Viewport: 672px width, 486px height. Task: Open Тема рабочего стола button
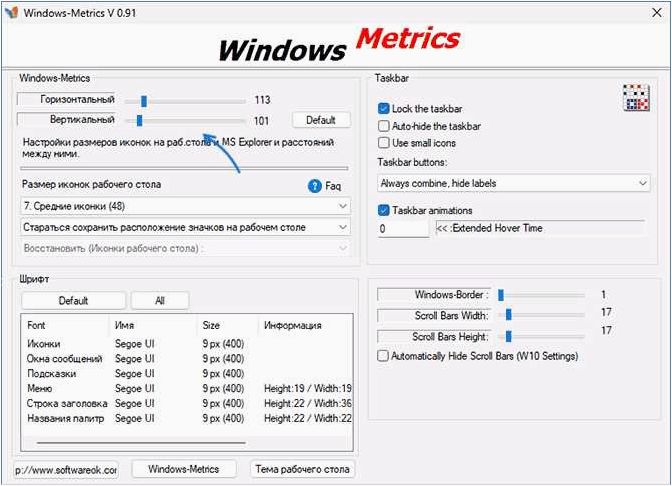pos(302,469)
